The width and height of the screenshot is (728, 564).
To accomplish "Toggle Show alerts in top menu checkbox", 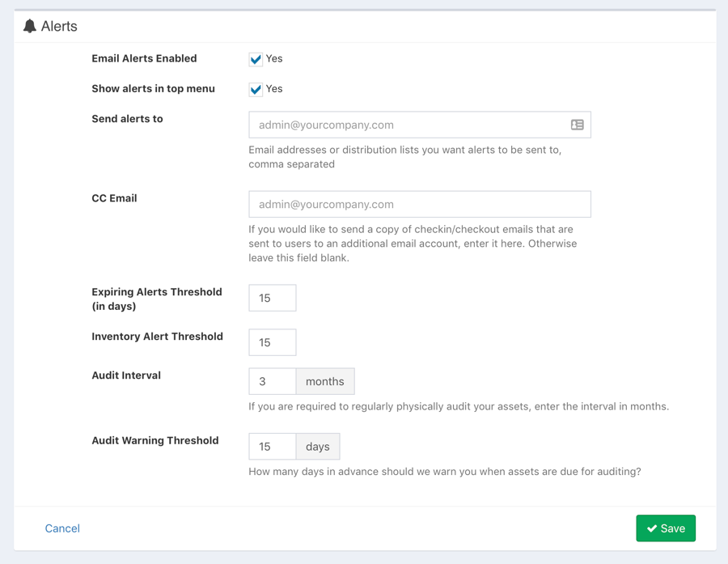I will click(x=256, y=89).
